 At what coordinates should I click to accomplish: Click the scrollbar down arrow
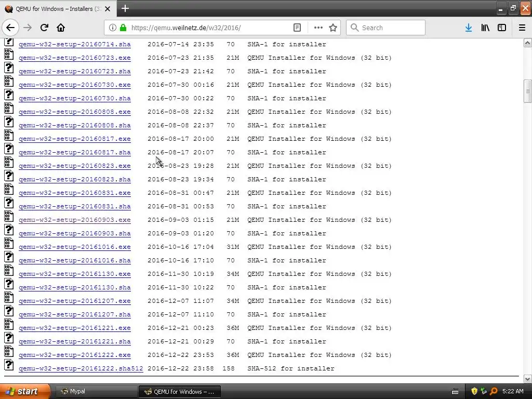point(527,379)
